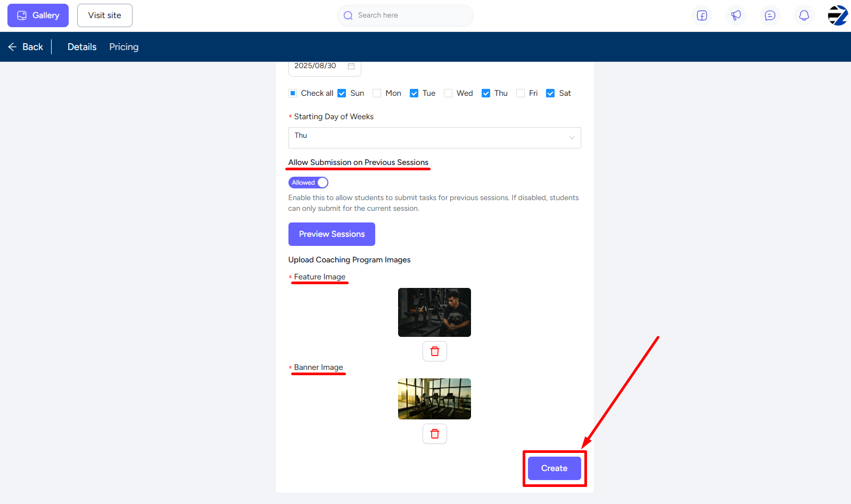Open the profile logo avatar
This screenshot has width=851, height=504.
tap(838, 15)
